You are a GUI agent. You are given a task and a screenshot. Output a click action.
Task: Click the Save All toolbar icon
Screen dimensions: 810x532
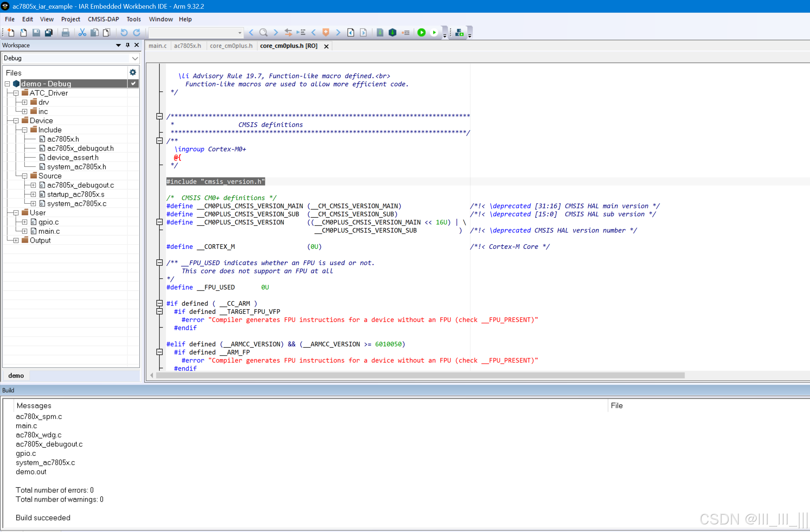48,33
